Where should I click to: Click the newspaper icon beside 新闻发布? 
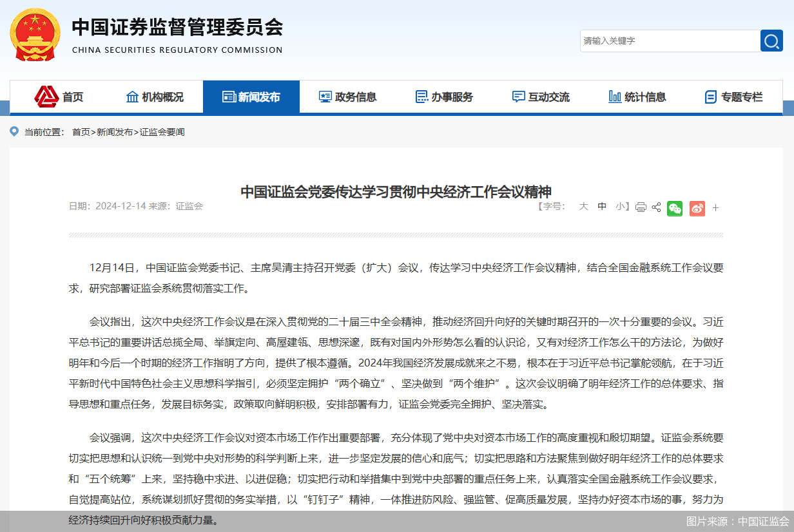[x=229, y=97]
